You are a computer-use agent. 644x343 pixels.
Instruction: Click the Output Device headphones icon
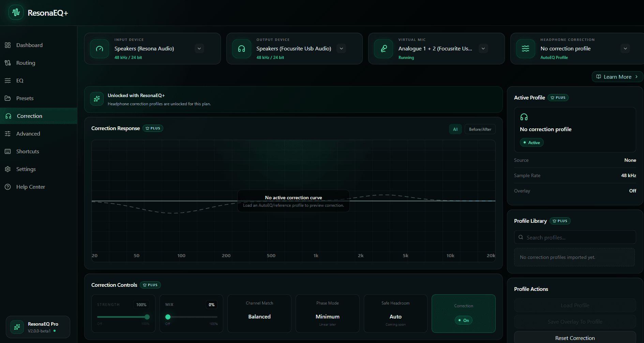(x=242, y=49)
